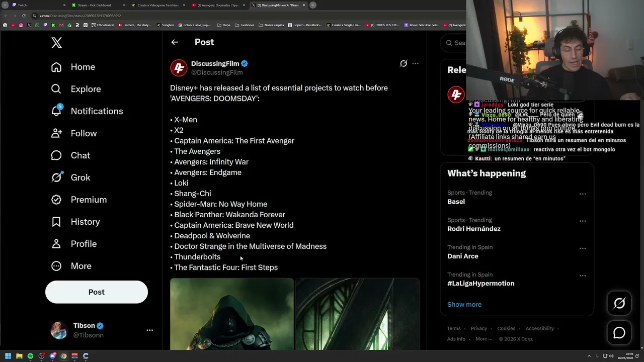Open the Explore page

point(76,89)
